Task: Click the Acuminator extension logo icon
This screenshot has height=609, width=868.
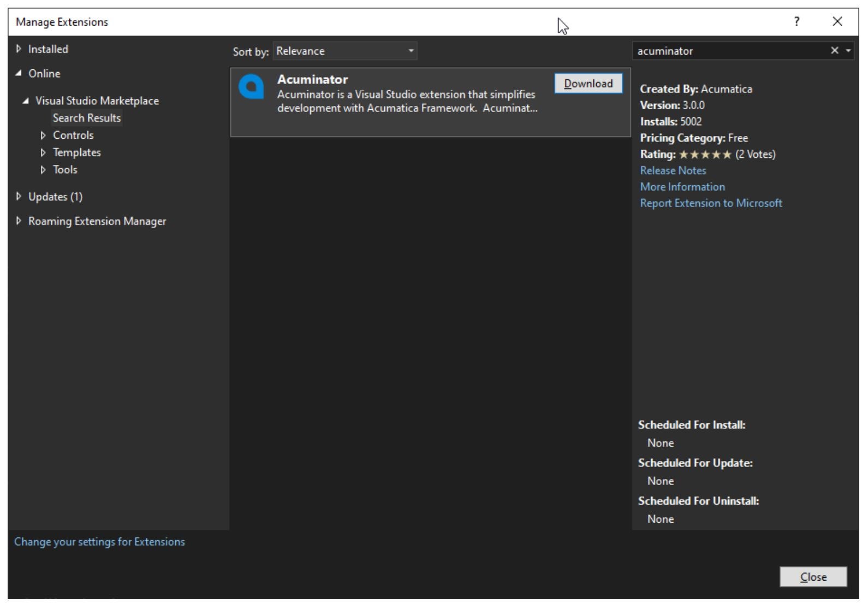Action: click(251, 87)
